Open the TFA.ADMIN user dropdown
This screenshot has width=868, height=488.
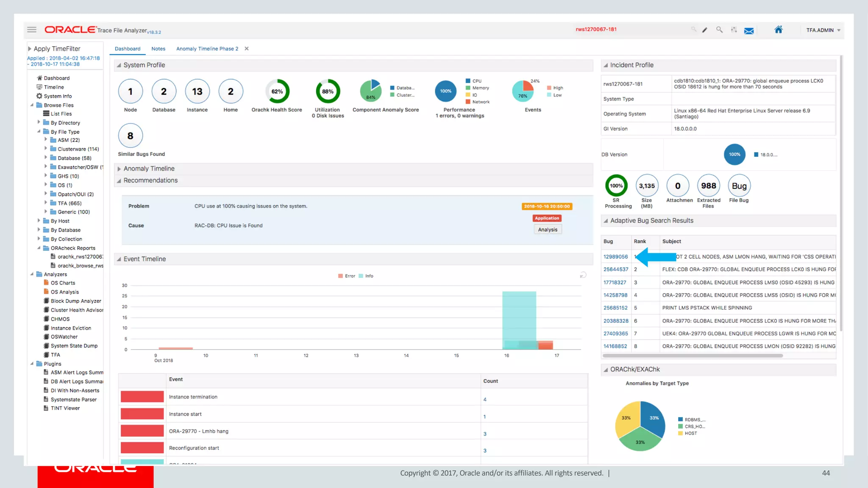tap(823, 30)
